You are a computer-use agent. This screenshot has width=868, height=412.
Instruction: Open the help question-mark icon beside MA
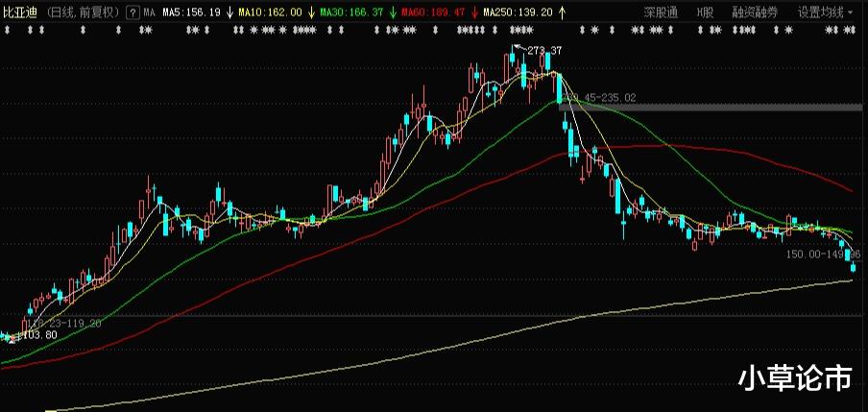pyautogui.click(x=132, y=12)
